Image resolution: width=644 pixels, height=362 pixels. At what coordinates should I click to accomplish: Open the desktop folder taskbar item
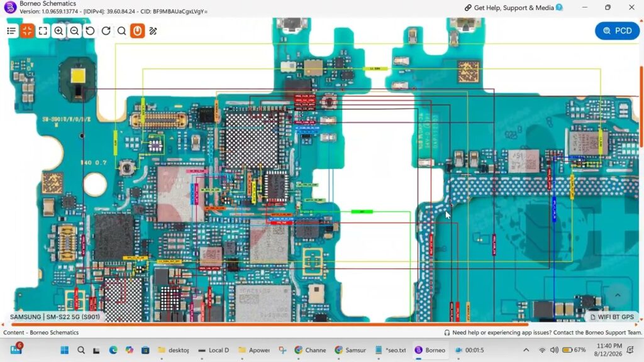coord(174,350)
